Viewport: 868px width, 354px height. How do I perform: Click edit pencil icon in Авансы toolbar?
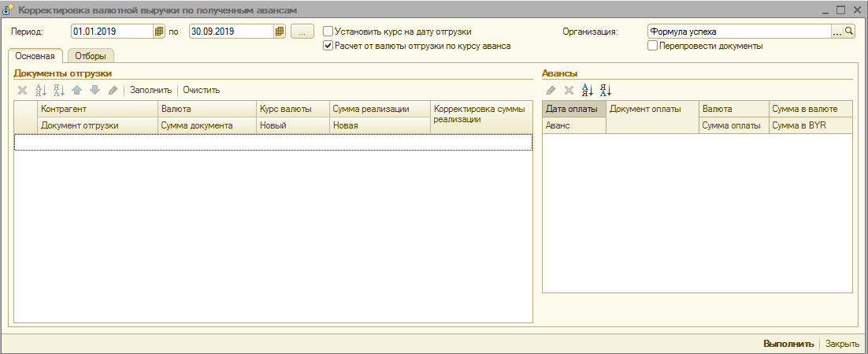coord(551,91)
